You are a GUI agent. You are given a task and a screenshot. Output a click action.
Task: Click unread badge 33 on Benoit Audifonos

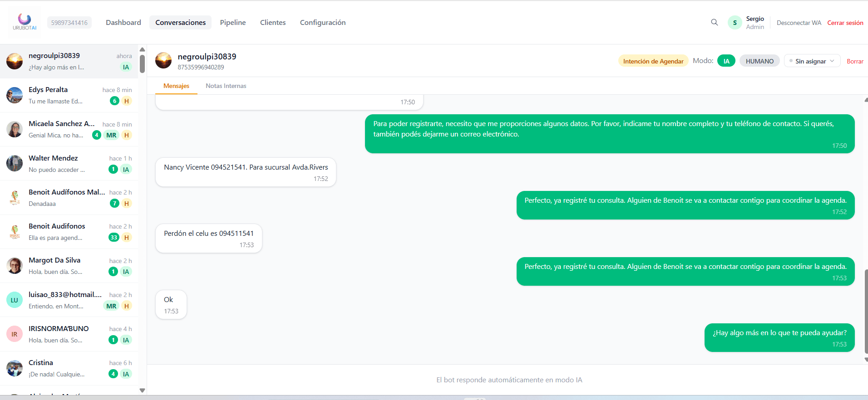114,237
